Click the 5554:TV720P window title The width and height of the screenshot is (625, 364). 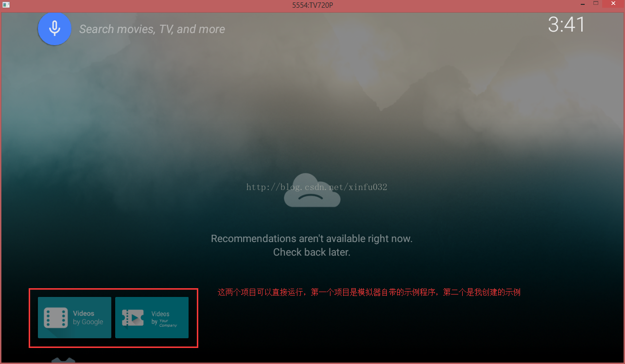[x=312, y=4]
